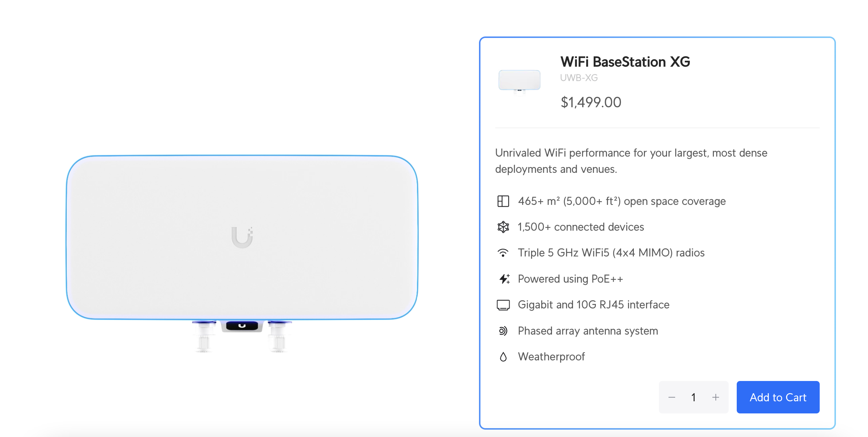Image resolution: width=868 pixels, height=437 pixels.
Task: Increase quantity with the plus button
Action: coord(716,397)
